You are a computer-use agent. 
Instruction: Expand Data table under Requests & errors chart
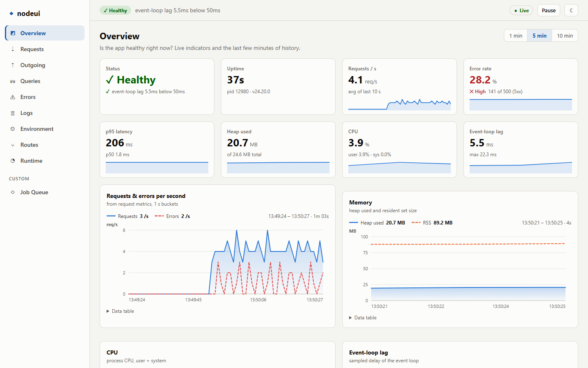coord(120,311)
